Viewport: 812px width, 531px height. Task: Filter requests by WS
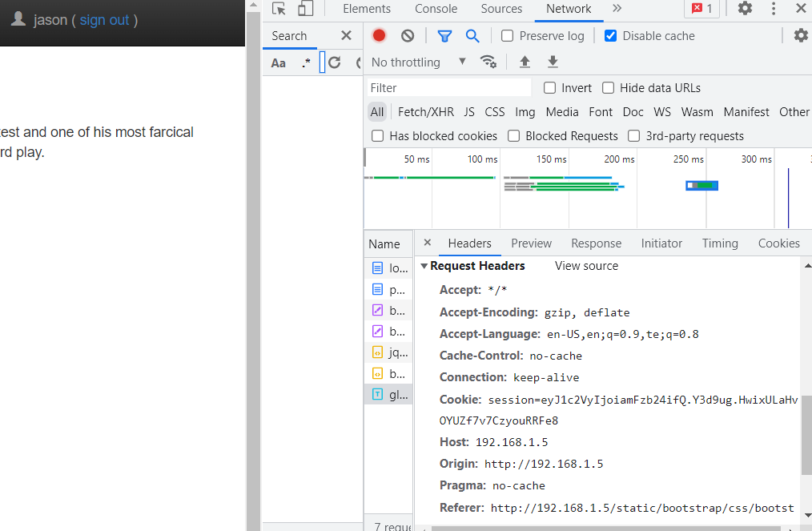coord(661,112)
